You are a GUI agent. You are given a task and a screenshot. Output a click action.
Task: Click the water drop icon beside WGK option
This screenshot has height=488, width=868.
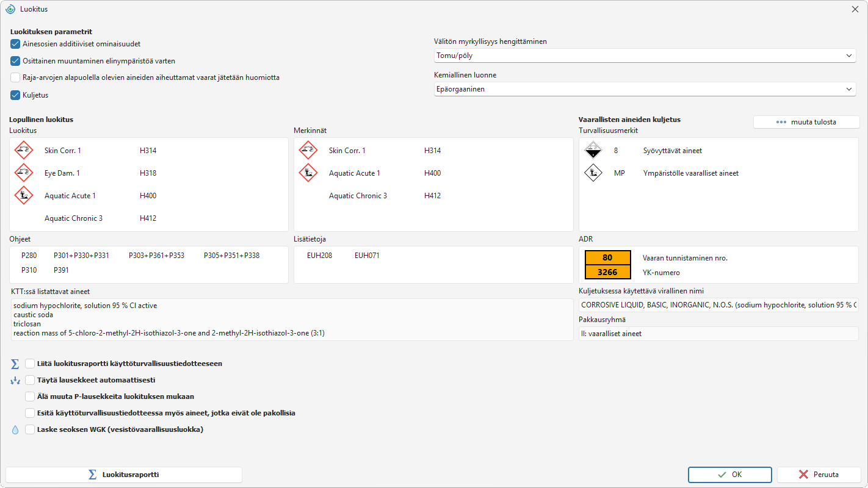tap(15, 429)
